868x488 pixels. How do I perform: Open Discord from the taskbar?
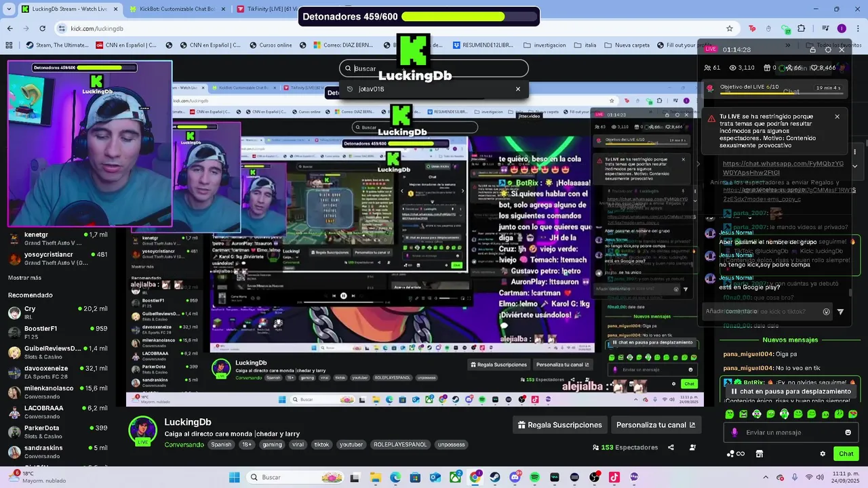pos(515,477)
